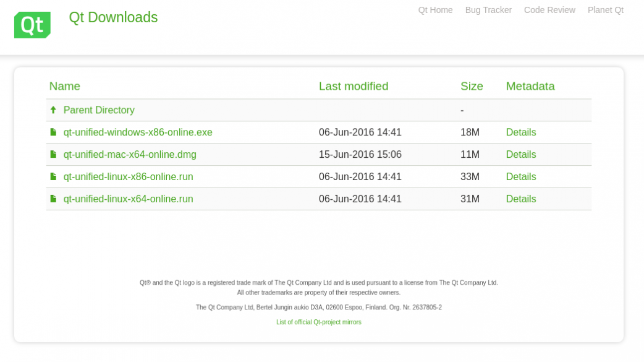Open Qt Home in top navigation

tap(435, 10)
